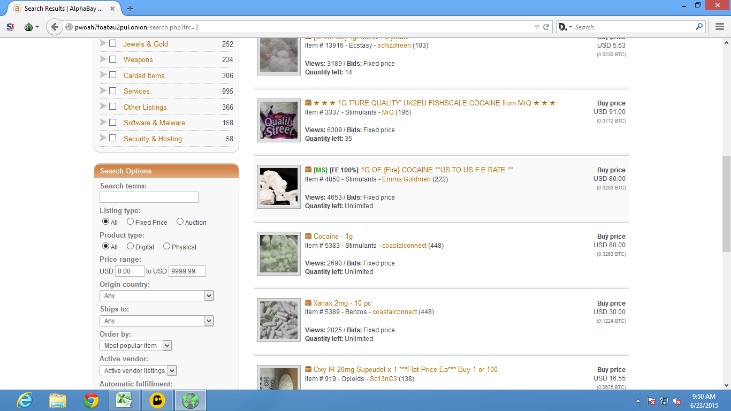731x411 pixels.
Task: Click the site identity globe icon in the URL bar
Action: [x=69, y=27]
